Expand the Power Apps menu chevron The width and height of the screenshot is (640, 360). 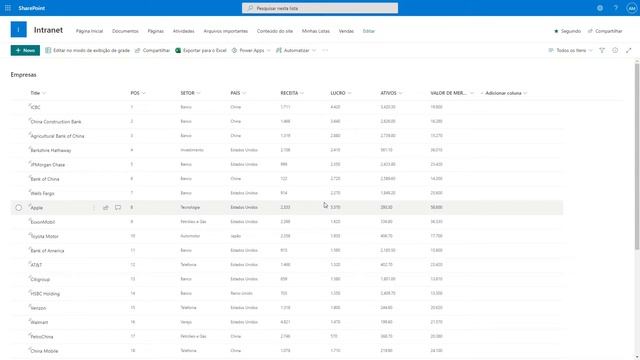click(269, 50)
